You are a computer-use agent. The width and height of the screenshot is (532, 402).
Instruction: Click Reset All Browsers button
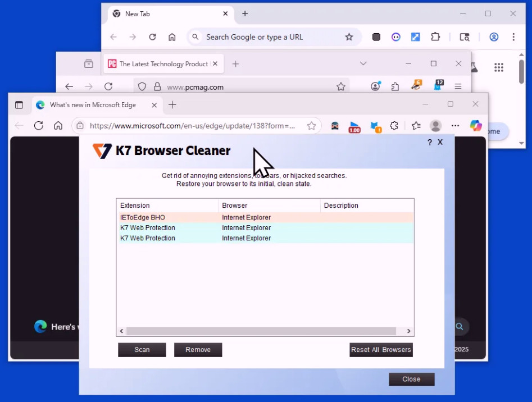(381, 349)
